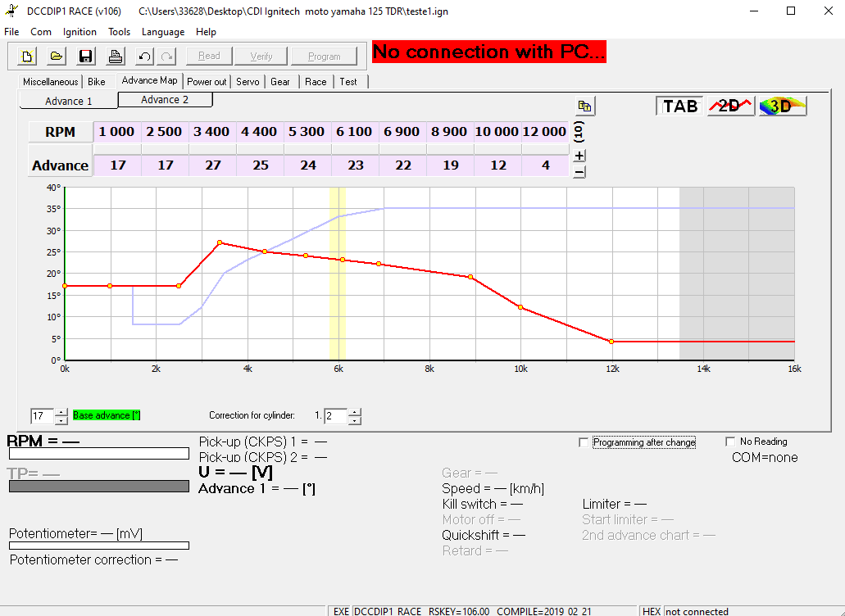Viewport: 845px width, 616px height.
Task: Increase base advance value stepper
Action: pyautogui.click(x=61, y=413)
